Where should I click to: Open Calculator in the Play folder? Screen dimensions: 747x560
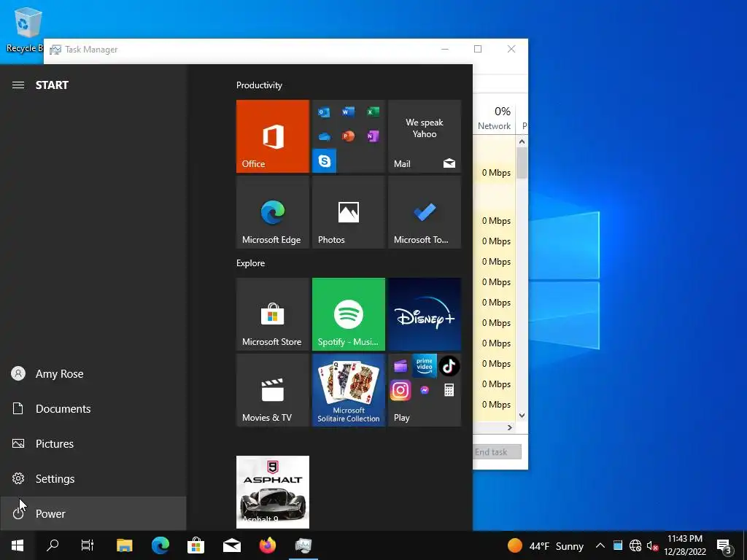click(x=449, y=391)
